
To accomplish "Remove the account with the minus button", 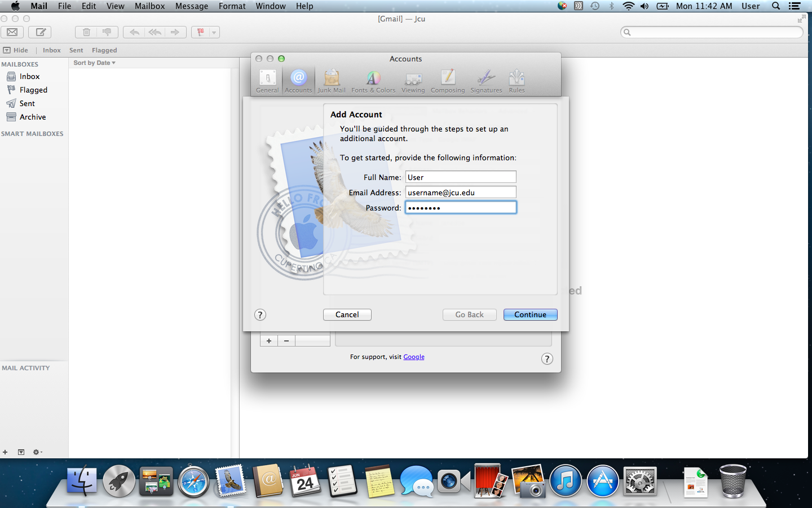I will click(x=286, y=341).
